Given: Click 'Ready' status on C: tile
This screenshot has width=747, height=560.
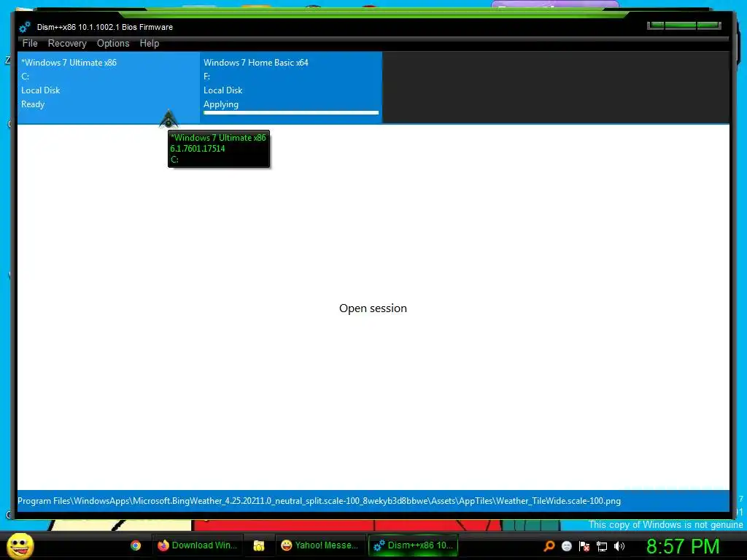Looking at the screenshot, I should click(33, 104).
